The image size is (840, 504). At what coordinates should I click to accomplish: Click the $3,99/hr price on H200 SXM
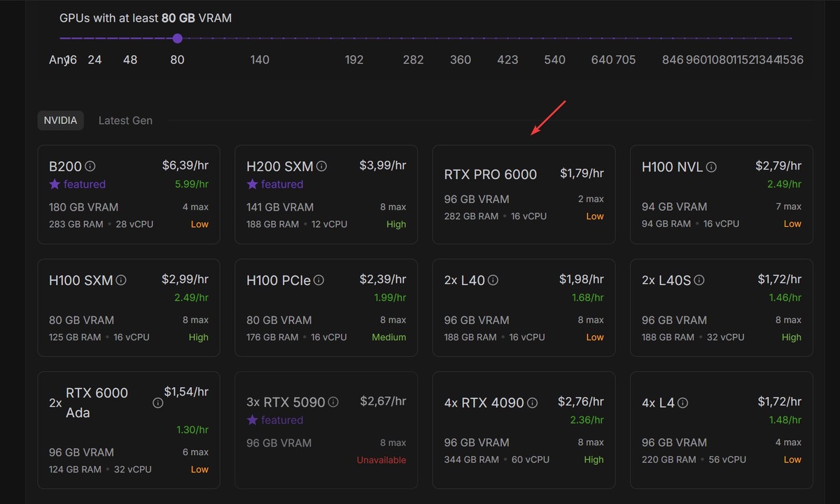click(x=383, y=165)
